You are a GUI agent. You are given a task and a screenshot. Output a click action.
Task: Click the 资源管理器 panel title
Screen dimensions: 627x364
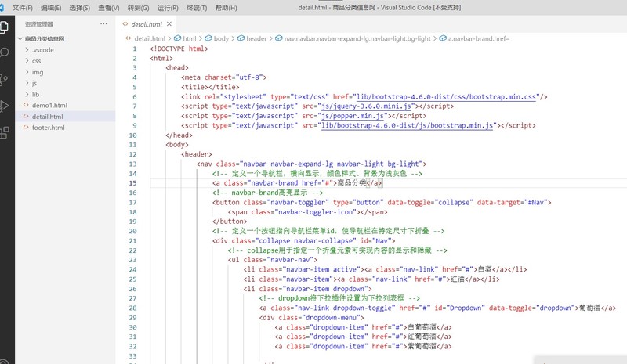pyautogui.click(x=38, y=24)
